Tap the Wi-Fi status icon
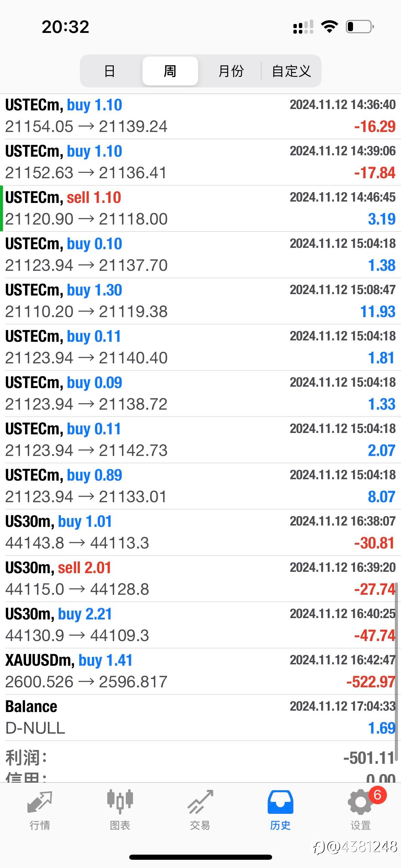Viewport: 401px width, 868px height. [329, 26]
